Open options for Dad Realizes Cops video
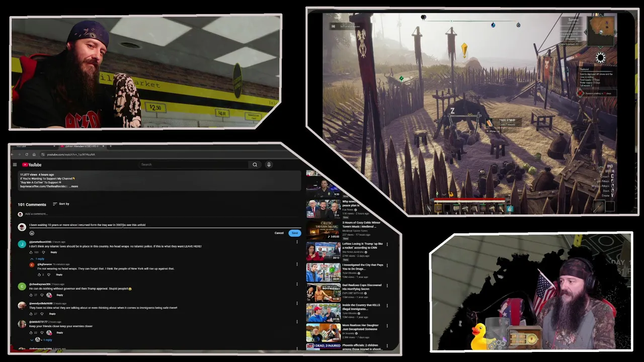The width and height of the screenshot is (644, 362). pyautogui.click(x=387, y=286)
